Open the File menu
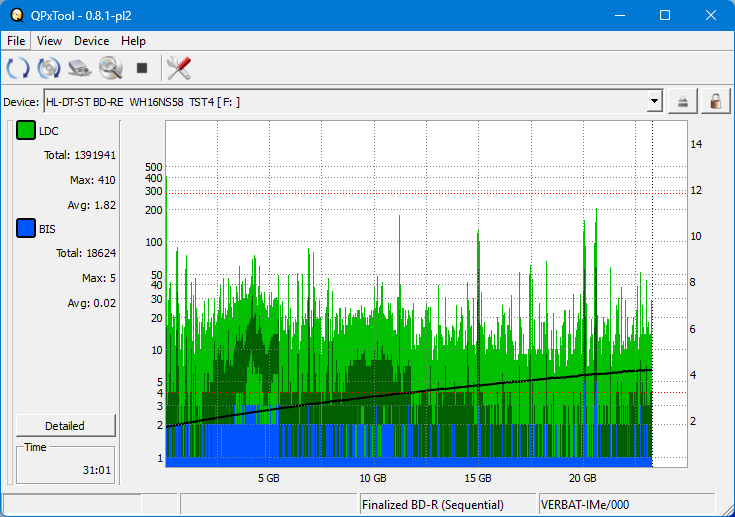Viewport: 735px width, 517px height. pyautogui.click(x=16, y=41)
